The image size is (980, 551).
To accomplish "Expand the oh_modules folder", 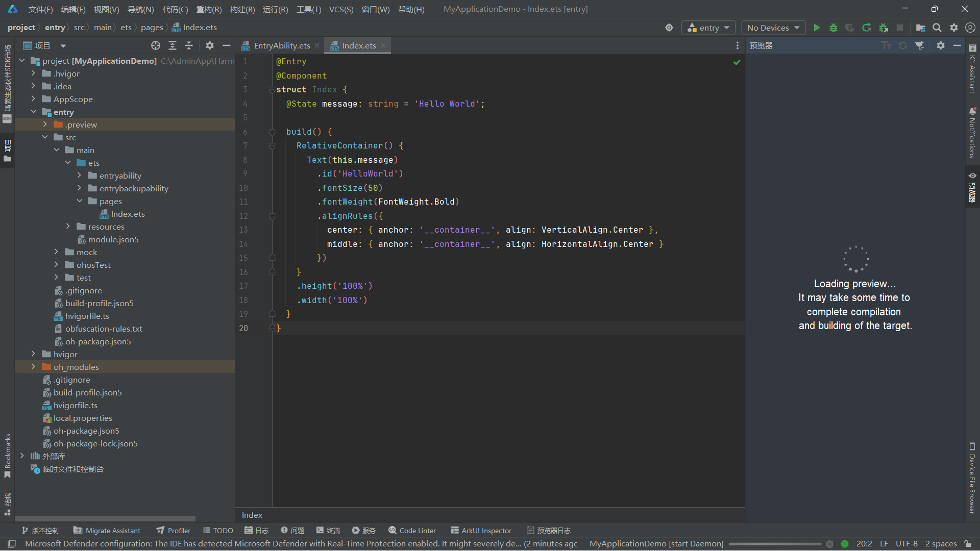I will [33, 367].
